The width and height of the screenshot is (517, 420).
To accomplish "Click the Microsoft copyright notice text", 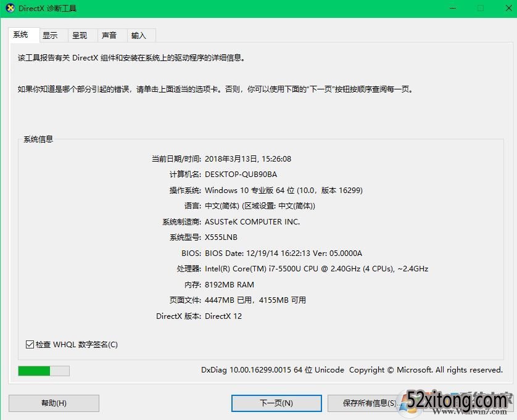I will coord(426,370).
